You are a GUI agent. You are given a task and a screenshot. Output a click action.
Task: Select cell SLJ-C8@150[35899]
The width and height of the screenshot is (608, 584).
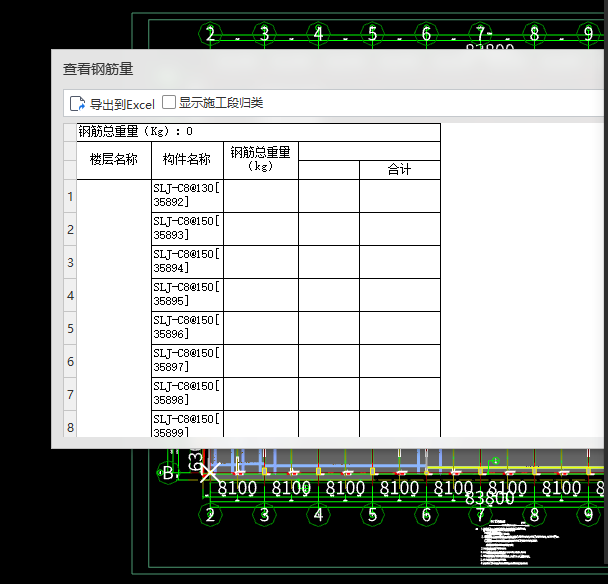pos(187,424)
